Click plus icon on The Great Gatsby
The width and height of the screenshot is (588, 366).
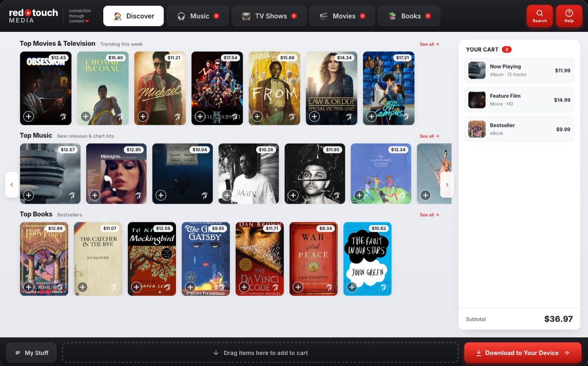(190, 287)
